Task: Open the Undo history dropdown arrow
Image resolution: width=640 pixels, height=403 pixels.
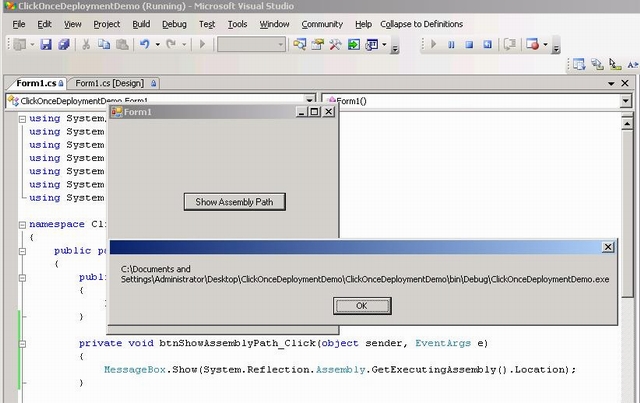Action: click(158, 45)
